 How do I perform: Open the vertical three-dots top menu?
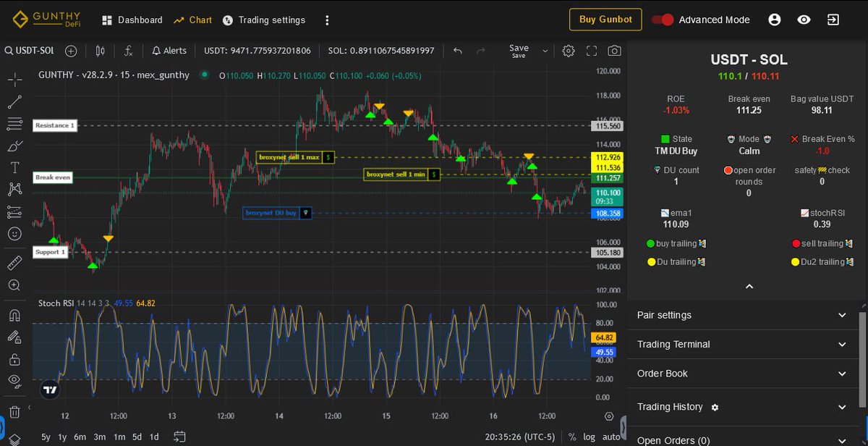pos(327,20)
